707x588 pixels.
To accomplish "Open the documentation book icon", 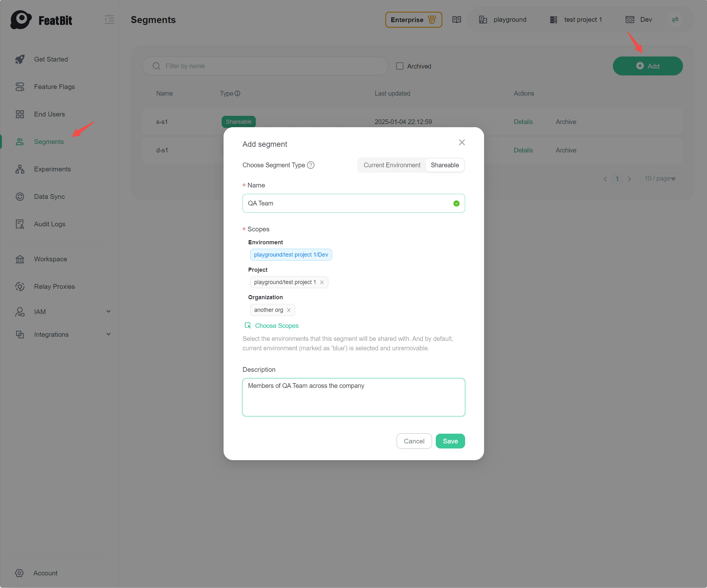I will click(457, 20).
